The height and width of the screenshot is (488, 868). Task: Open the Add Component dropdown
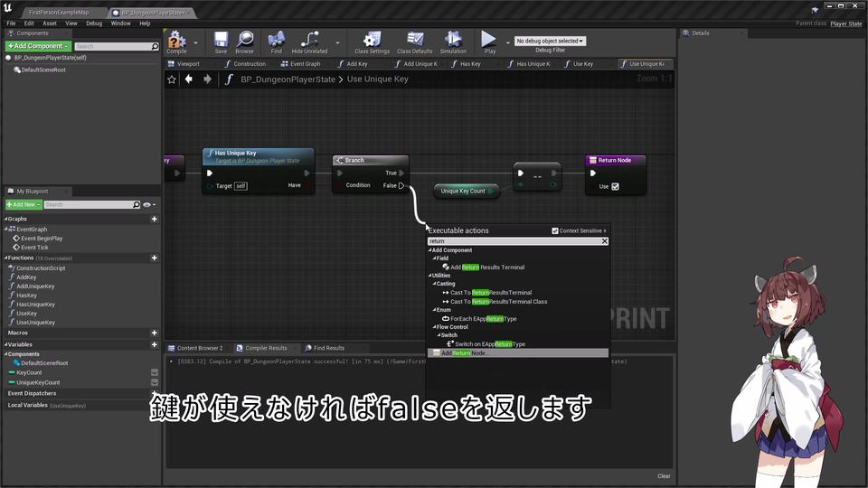(37, 46)
